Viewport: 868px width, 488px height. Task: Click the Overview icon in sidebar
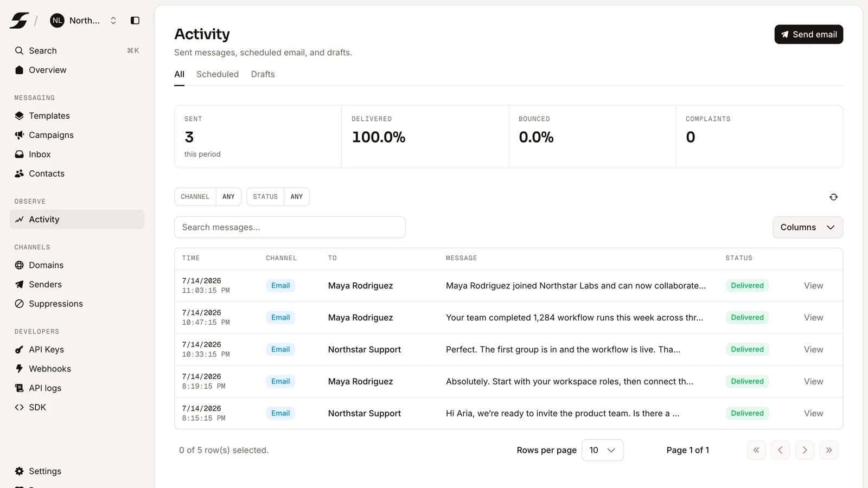coord(19,70)
